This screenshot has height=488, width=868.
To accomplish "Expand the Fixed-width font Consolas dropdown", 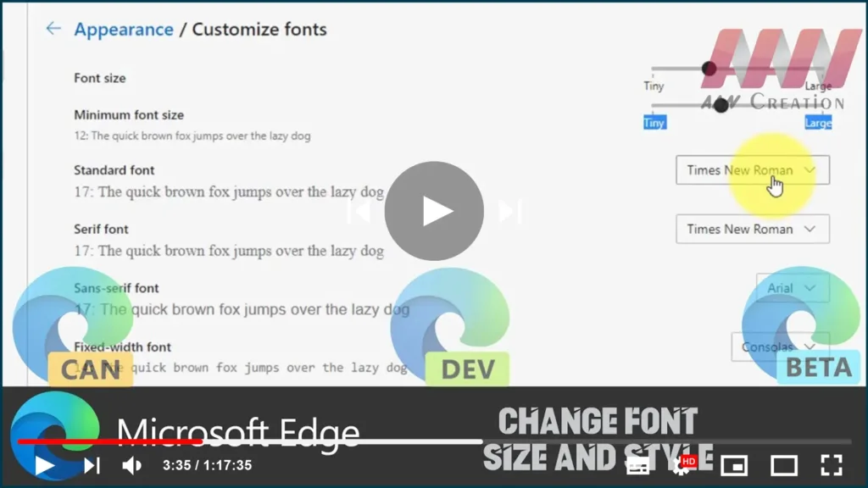I will 780,347.
